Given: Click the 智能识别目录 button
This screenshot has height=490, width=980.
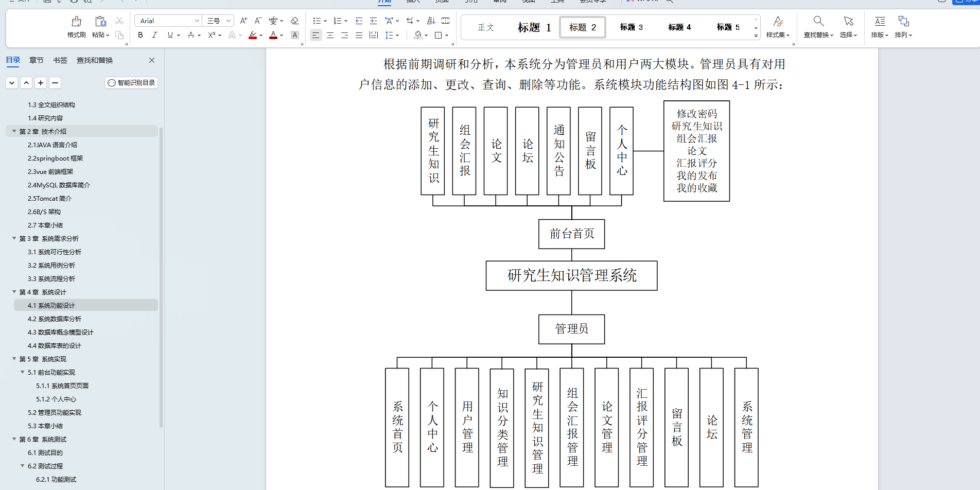Looking at the screenshot, I should pyautogui.click(x=131, y=83).
